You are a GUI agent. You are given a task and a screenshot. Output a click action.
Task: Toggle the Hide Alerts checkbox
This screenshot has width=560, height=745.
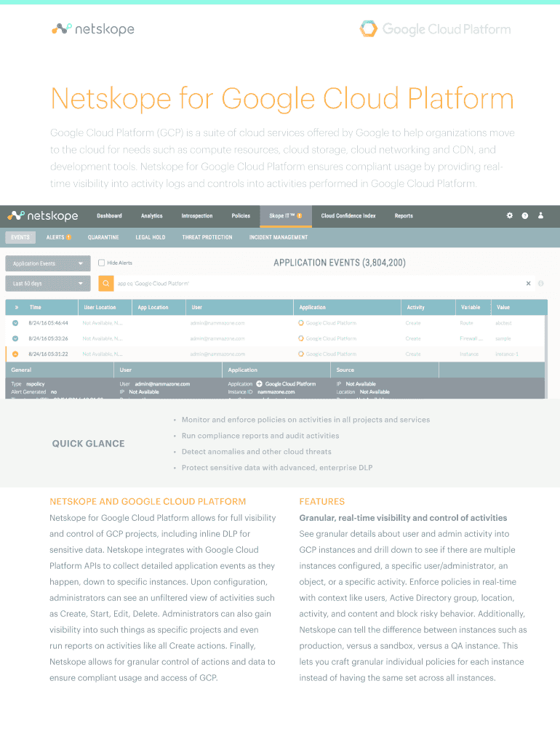click(102, 263)
